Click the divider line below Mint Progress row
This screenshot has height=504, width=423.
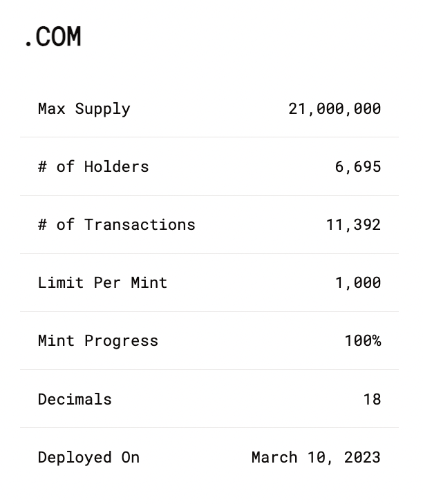(209, 369)
